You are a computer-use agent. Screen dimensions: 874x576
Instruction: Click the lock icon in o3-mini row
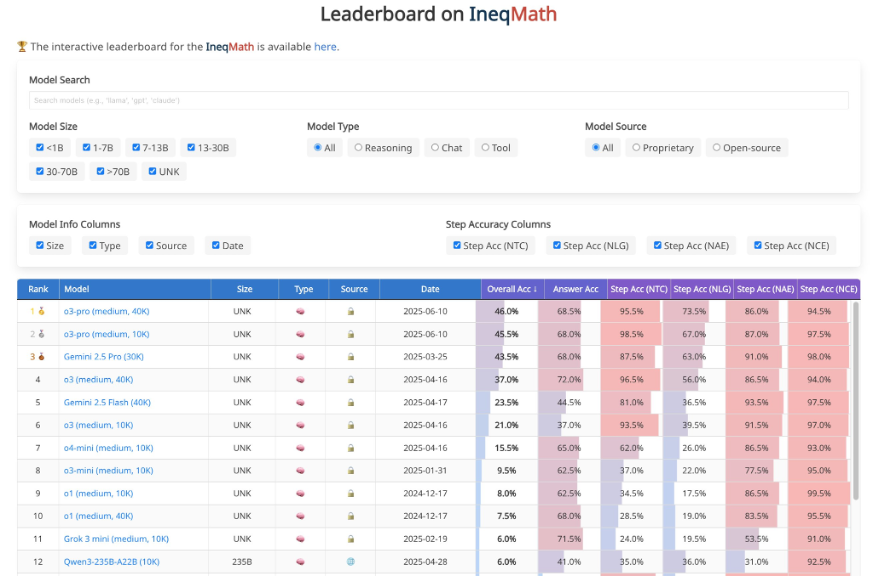(x=351, y=471)
